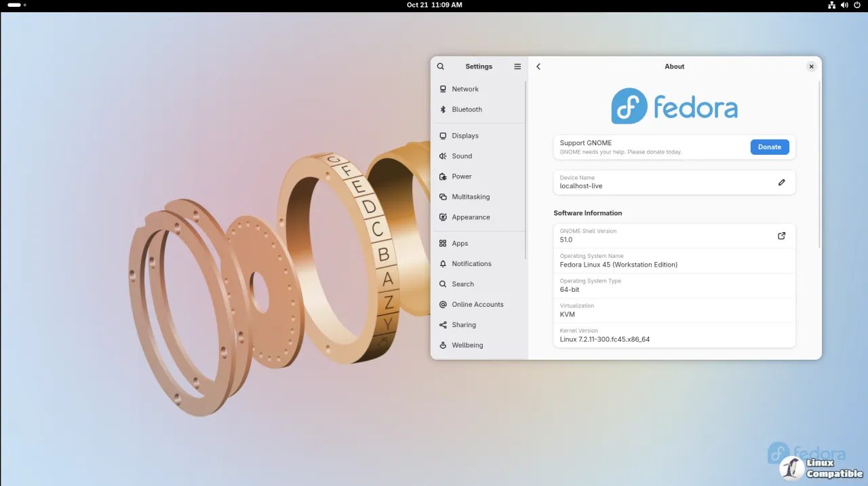Click the blue Donate button

click(x=770, y=147)
